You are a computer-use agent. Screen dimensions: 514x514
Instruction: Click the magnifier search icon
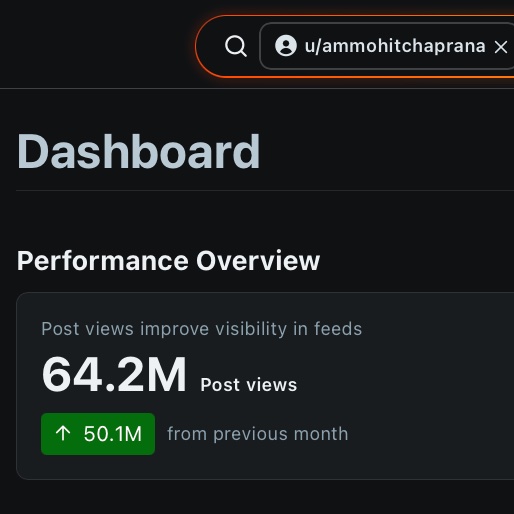coord(236,46)
